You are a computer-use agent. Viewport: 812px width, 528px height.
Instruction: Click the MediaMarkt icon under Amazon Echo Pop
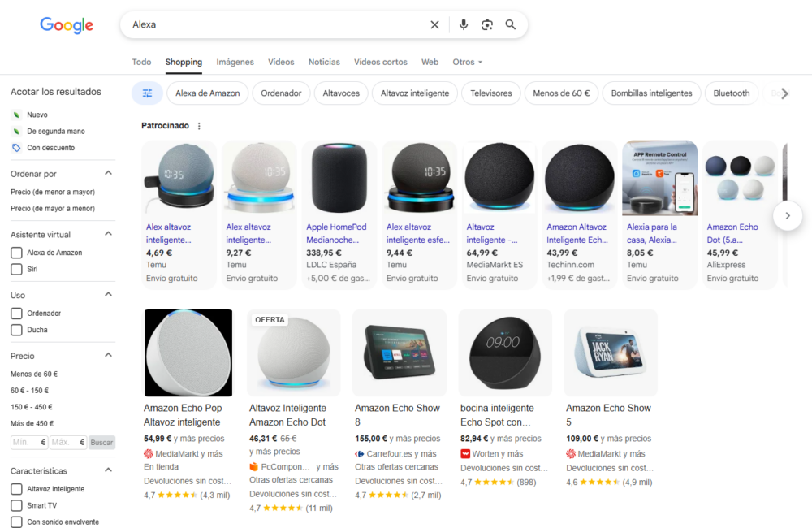(x=149, y=454)
